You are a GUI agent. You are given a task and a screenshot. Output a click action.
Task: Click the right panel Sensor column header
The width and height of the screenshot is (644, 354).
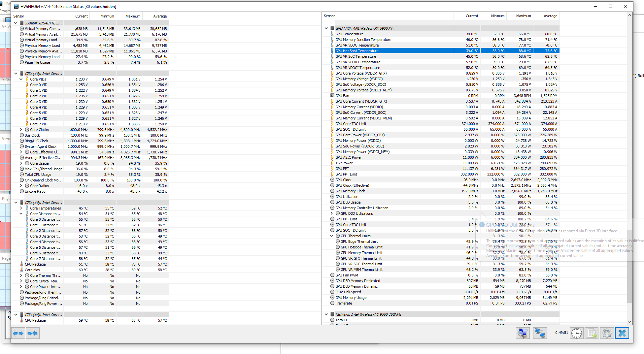(388, 16)
